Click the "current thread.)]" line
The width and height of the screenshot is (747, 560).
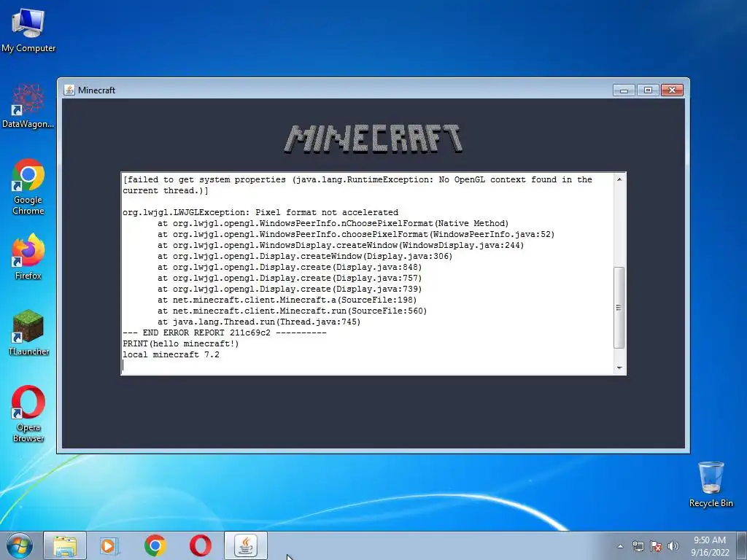[x=166, y=190]
